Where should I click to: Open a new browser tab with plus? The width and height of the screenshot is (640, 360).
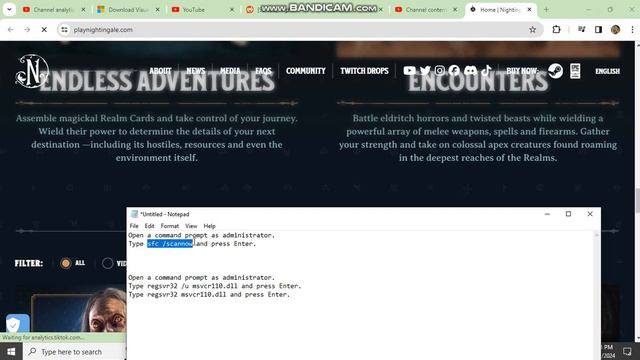click(x=546, y=9)
